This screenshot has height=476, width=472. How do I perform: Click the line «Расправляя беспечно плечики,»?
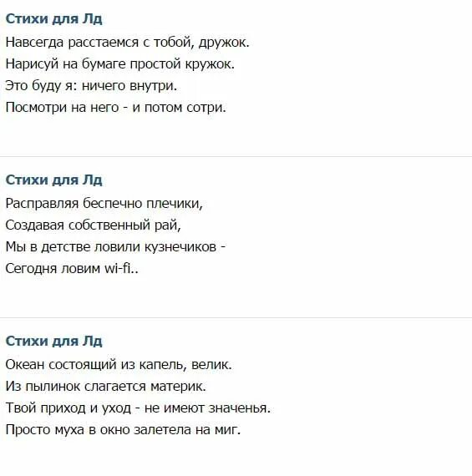(104, 204)
